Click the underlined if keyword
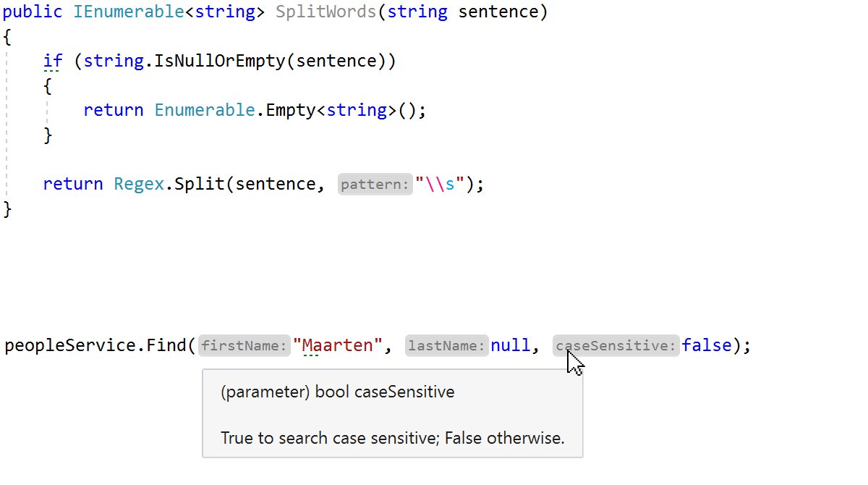 52,61
